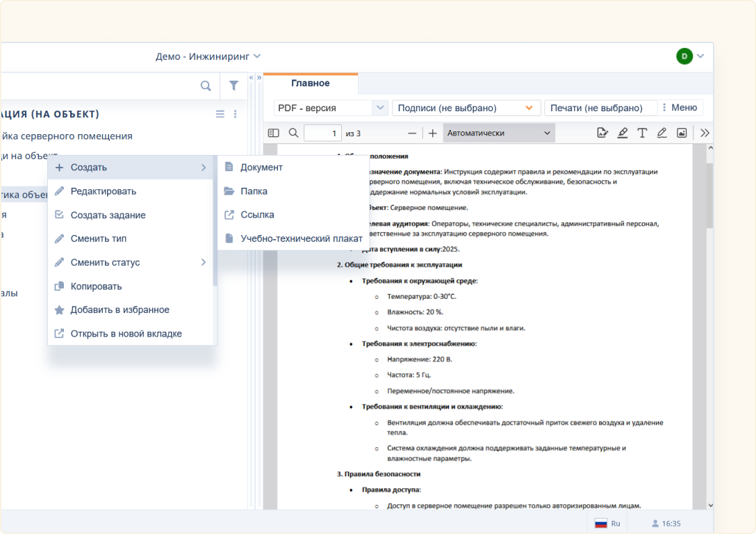756x534 pixels.
Task: Open the filter icon in the left panel
Action: tap(233, 85)
